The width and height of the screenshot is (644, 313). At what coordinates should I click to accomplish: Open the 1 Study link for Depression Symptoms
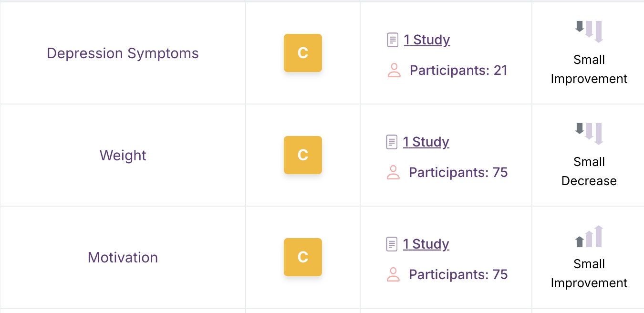(x=427, y=40)
